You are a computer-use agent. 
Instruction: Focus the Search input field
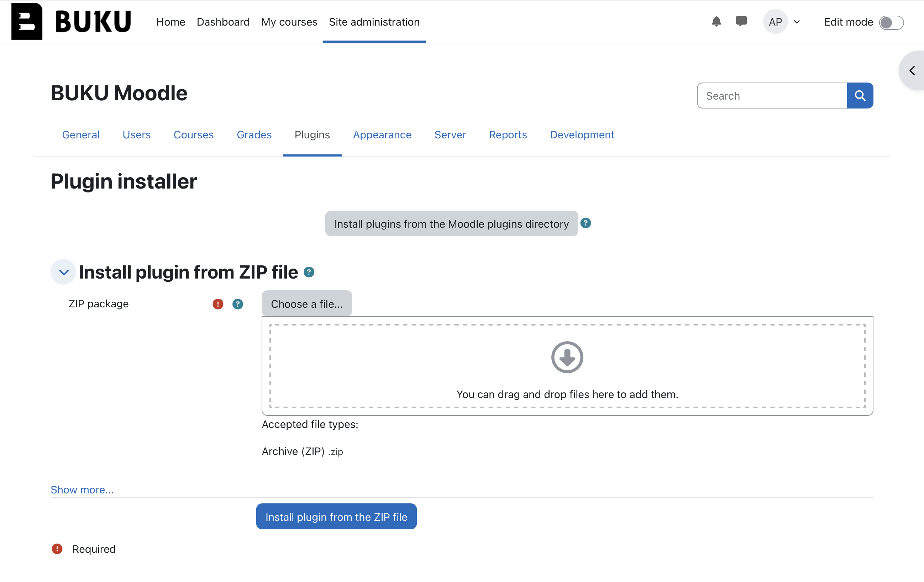pyautogui.click(x=771, y=95)
